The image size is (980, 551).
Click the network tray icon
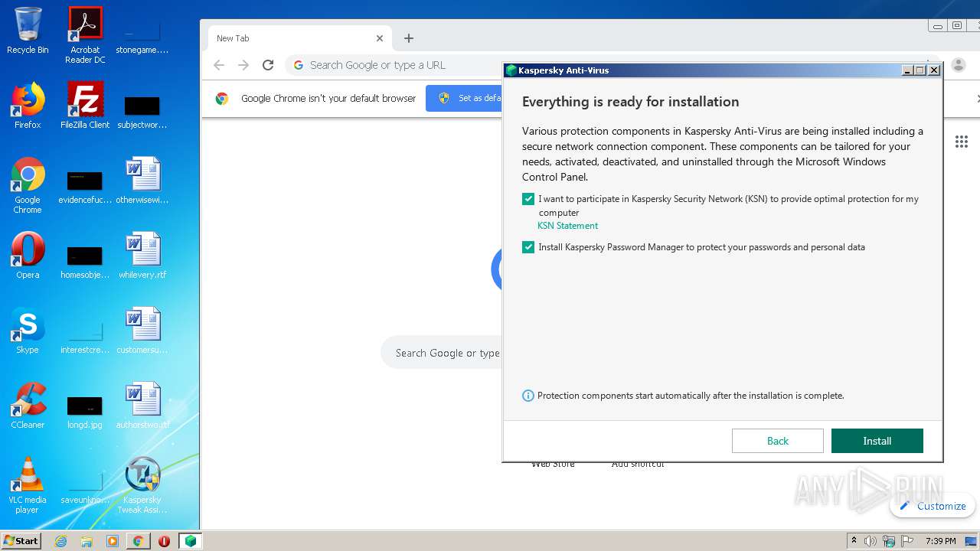click(x=889, y=541)
